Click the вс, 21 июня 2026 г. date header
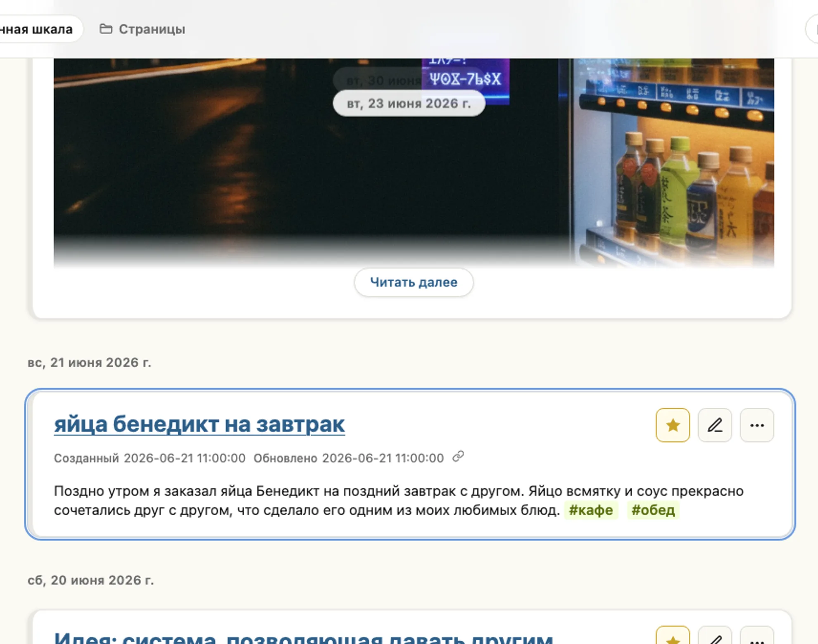 click(89, 362)
